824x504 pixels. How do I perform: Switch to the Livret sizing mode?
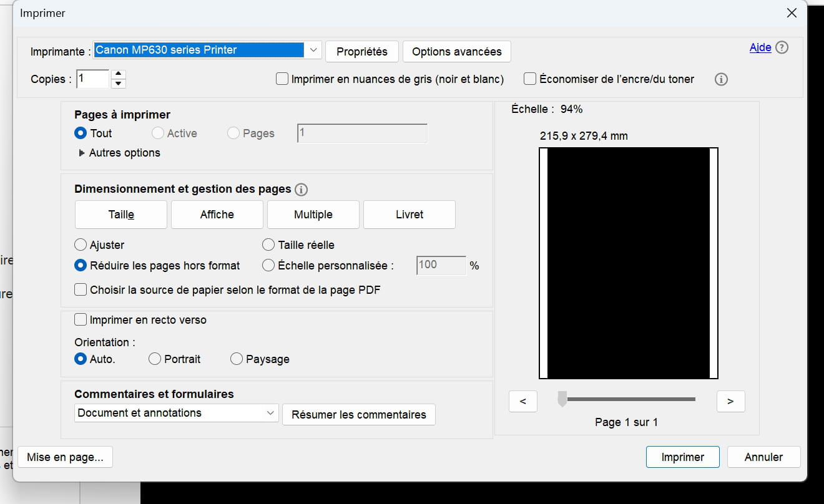click(x=409, y=215)
